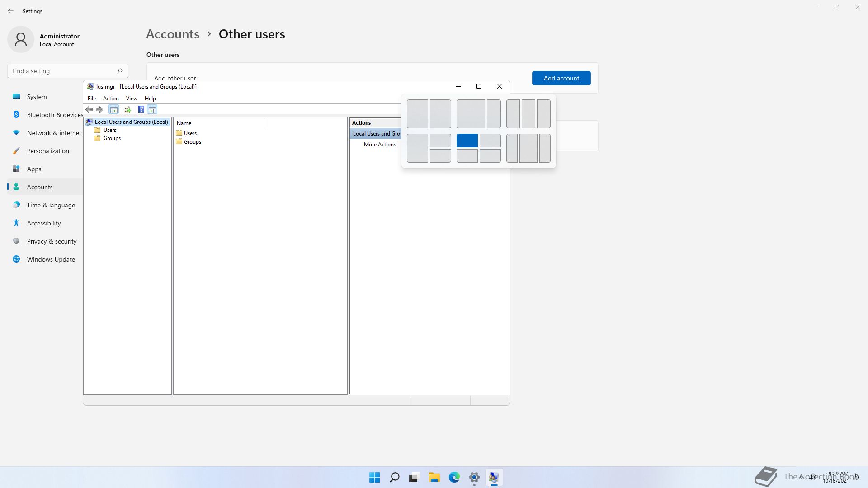Click the Administrator profile avatar
This screenshot has width=868, height=488.
coord(21,39)
